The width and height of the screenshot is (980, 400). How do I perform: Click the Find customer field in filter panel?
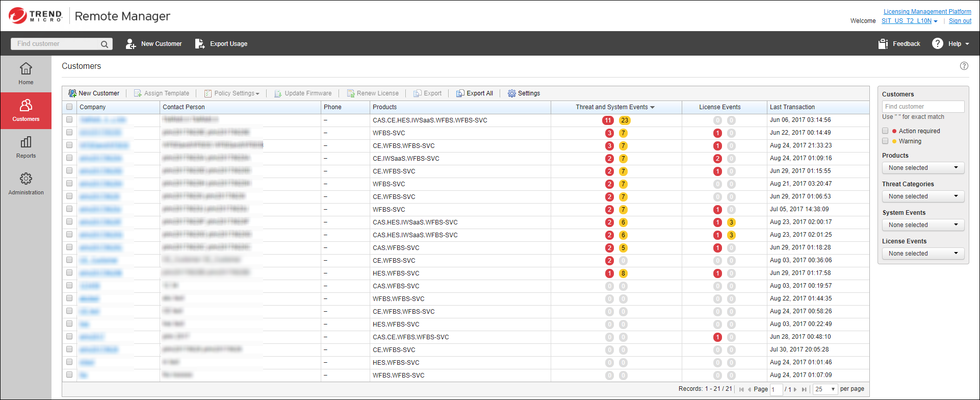tap(923, 107)
